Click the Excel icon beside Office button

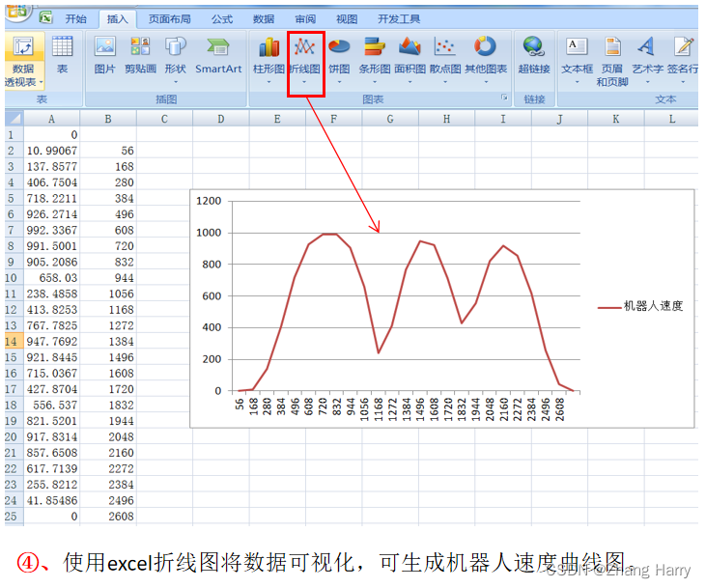(45, 17)
